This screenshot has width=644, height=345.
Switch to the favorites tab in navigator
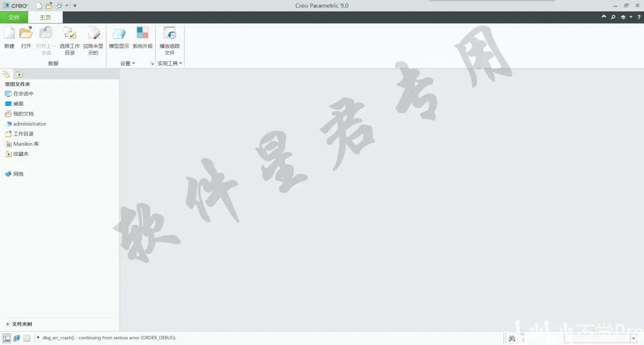point(19,75)
